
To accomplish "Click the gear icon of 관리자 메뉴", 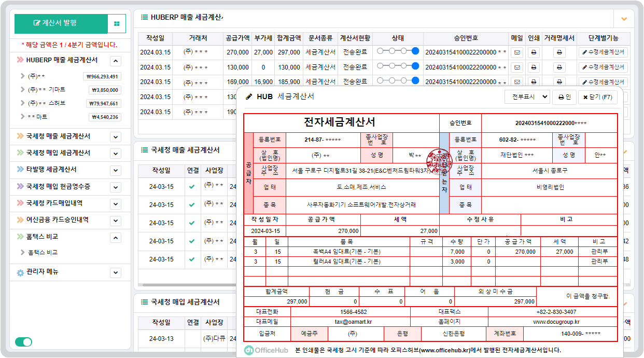I will pos(20,272).
